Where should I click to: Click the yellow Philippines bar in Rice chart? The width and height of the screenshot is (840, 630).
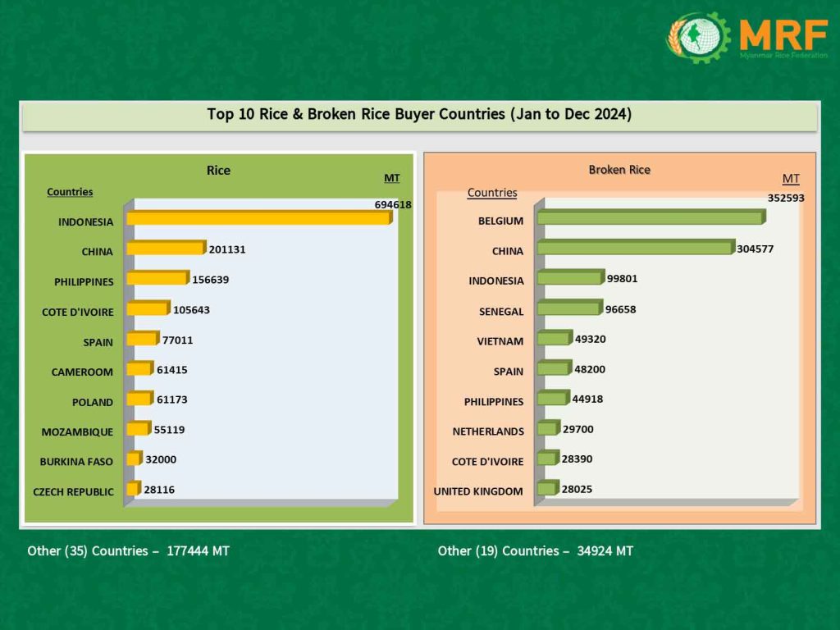158,277
